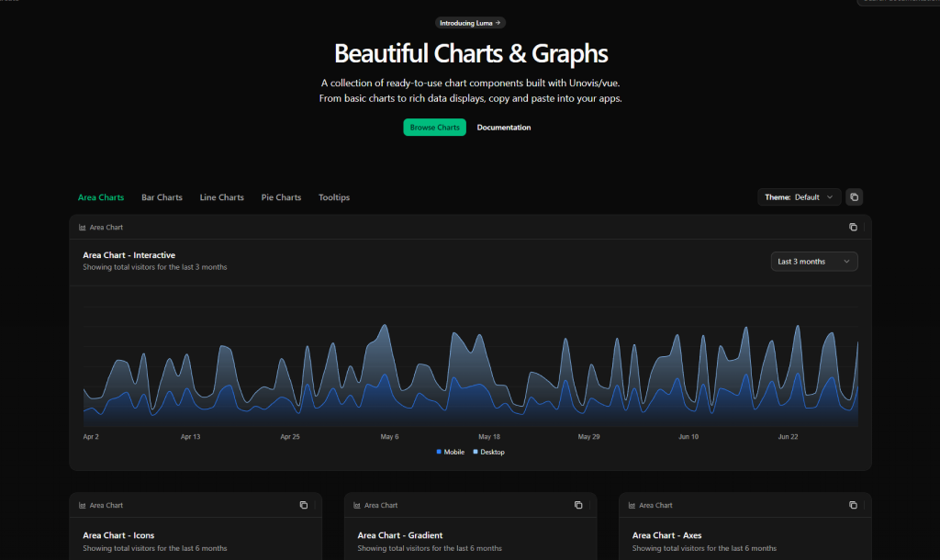Open the Last 3 months dropdown
The height and width of the screenshot is (560, 940).
[x=813, y=261]
